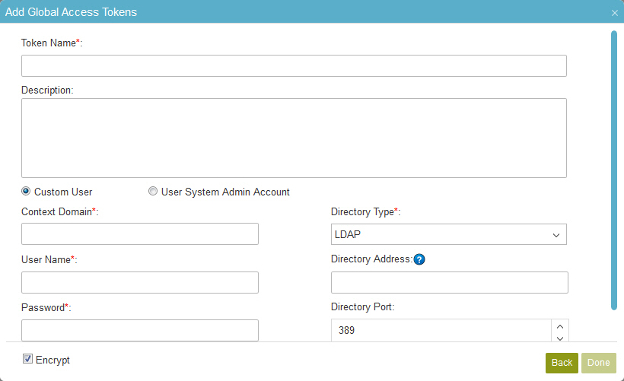Increase the Directory Port value
The width and height of the screenshot is (624, 381).
[560, 326]
